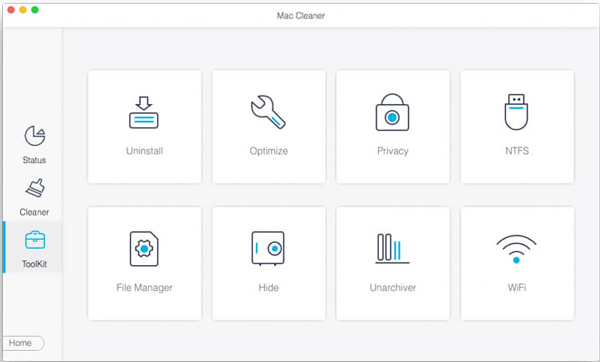This screenshot has height=362, width=600.
Task: Click the File Manager tile label
Action: point(144,288)
